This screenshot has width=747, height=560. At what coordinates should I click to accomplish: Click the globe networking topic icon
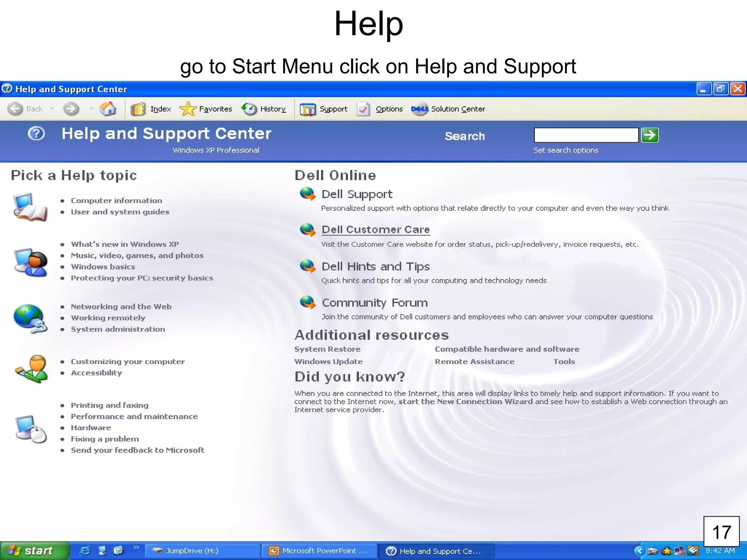[x=31, y=319]
